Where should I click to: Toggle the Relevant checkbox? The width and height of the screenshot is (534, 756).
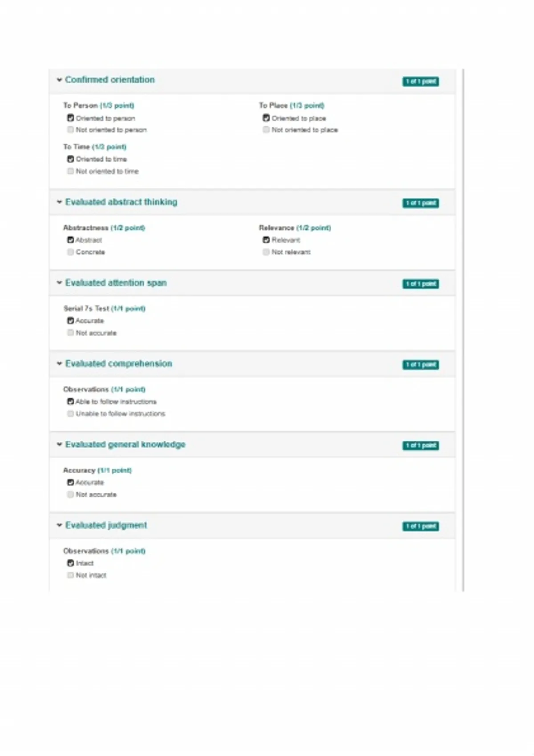(266, 240)
